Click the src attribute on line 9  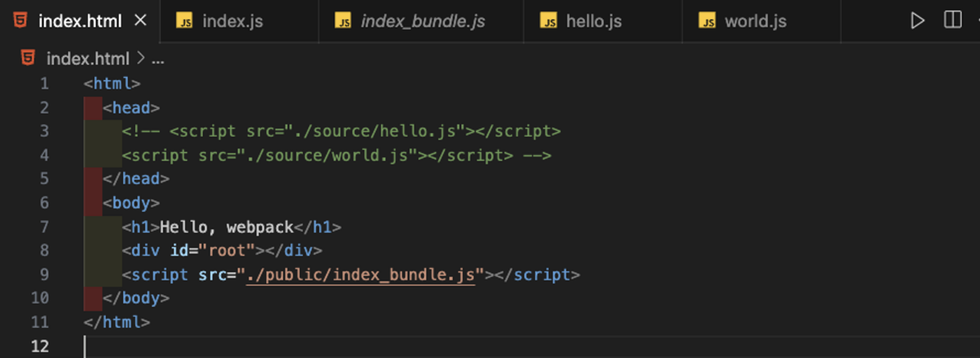[212, 274]
